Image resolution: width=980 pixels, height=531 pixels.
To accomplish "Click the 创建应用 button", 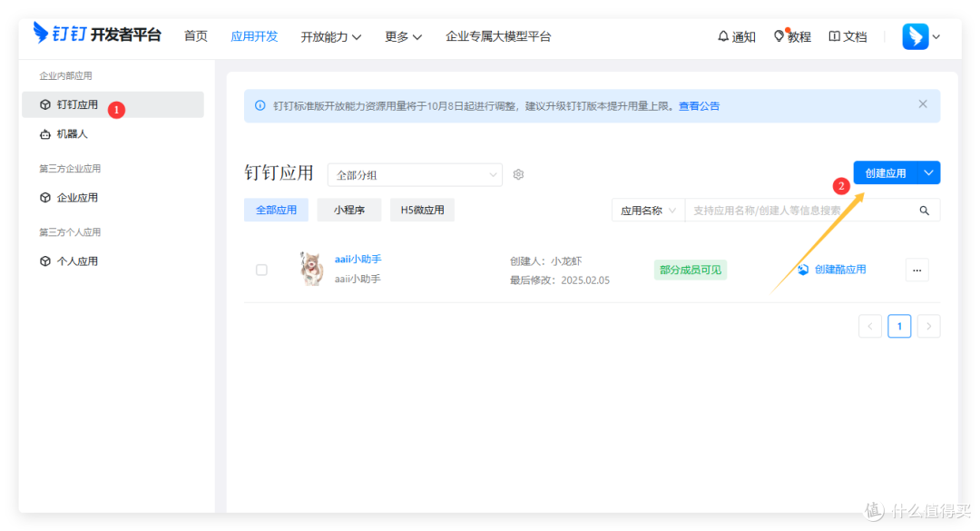I will point(885,173).
